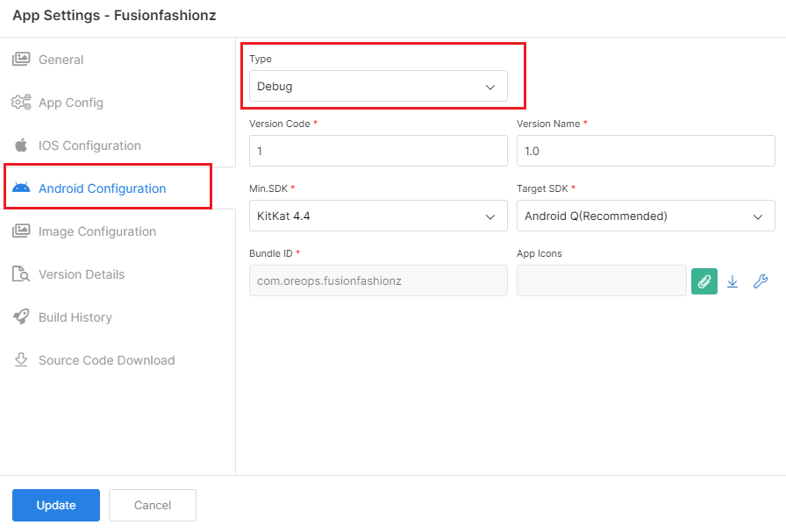Focus the Version Code input field

pos(378,151)
